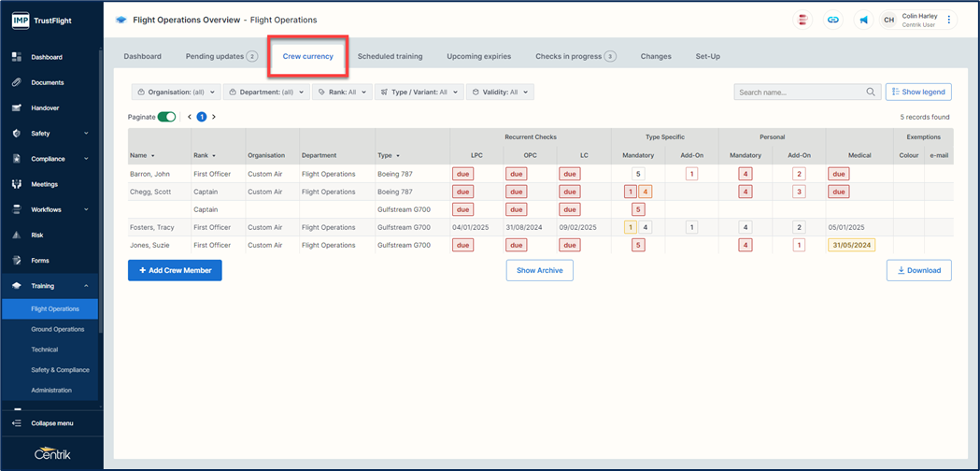
Task: Open the Organisation filter dropdown
Action: click(175, 93)
